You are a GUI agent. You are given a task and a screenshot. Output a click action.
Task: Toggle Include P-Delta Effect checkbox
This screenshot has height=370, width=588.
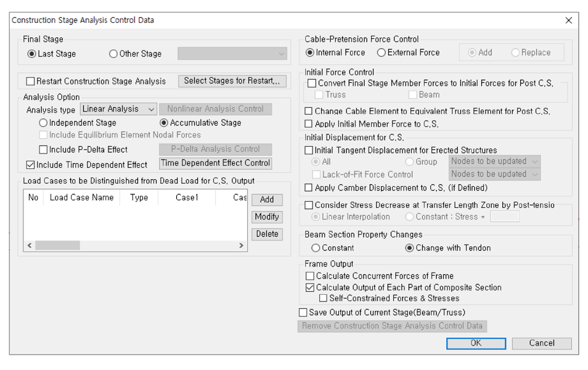tap(43, 149)
